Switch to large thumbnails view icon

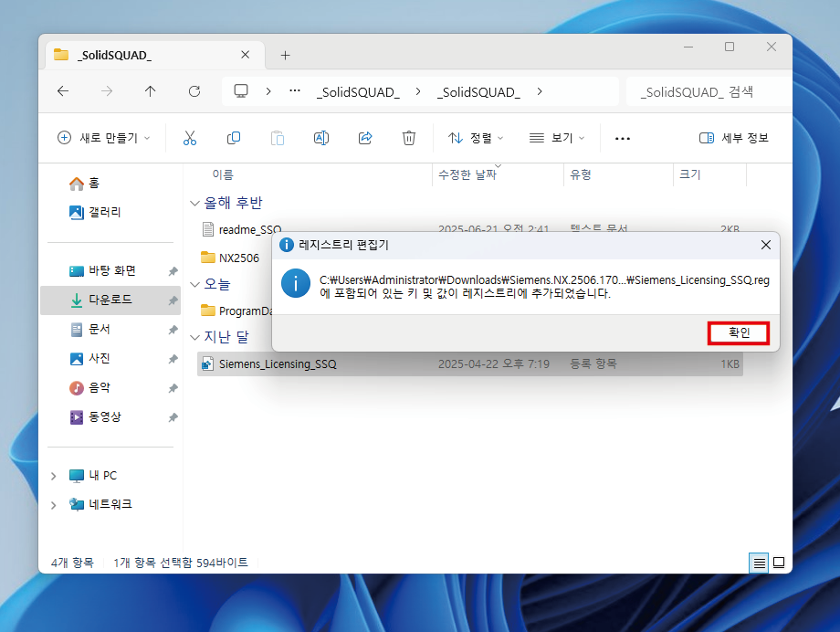[780, 563]
